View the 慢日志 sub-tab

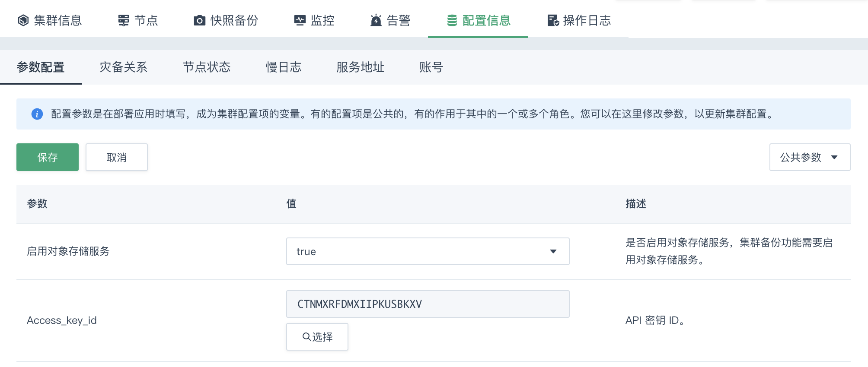284,67
